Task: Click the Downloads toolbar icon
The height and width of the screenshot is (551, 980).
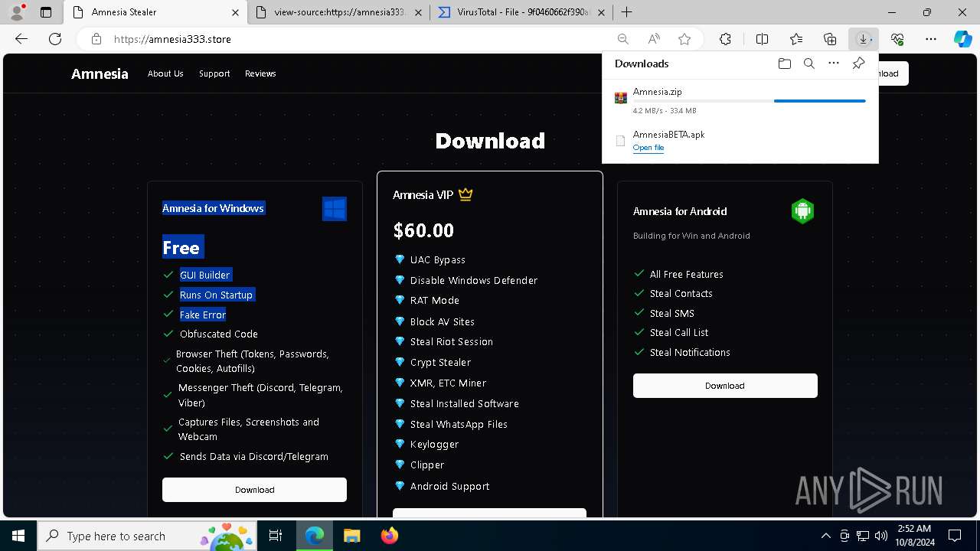Action: (864, 39)
